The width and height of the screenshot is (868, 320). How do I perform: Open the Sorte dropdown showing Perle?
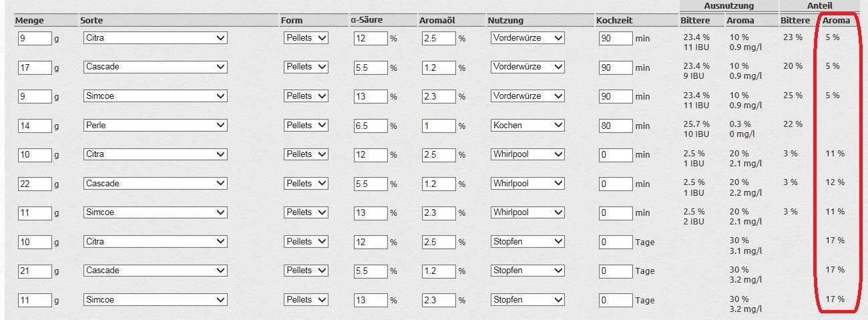[x=155, y=125]
